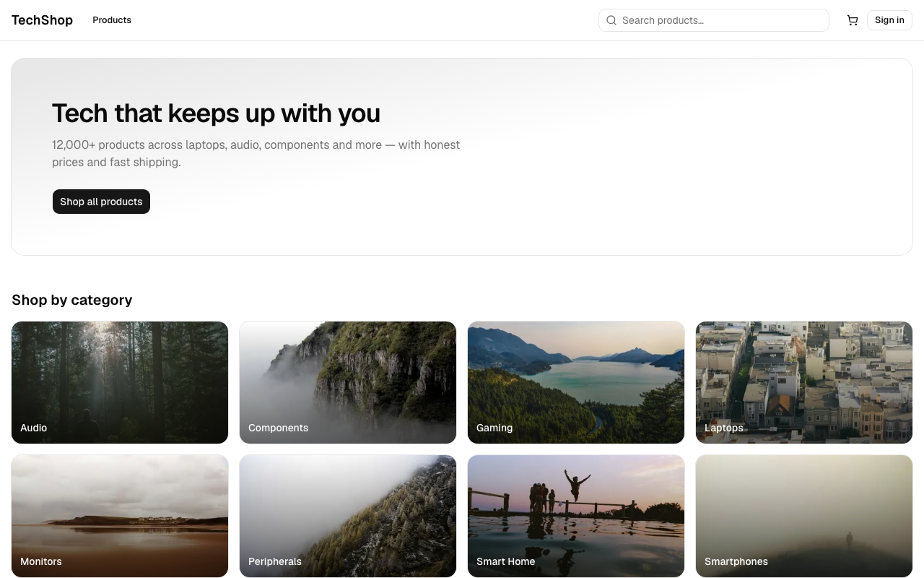Focus the Search products field
Viewport: 924px width, 578px height.
coord(714,20)
